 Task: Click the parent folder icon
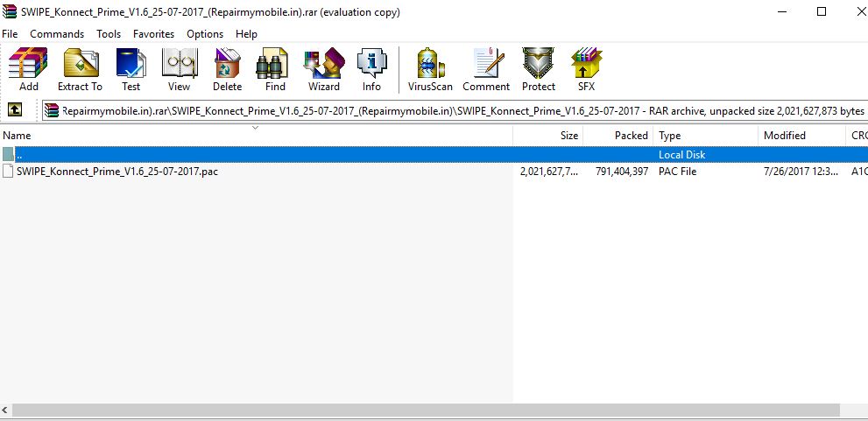8,154
